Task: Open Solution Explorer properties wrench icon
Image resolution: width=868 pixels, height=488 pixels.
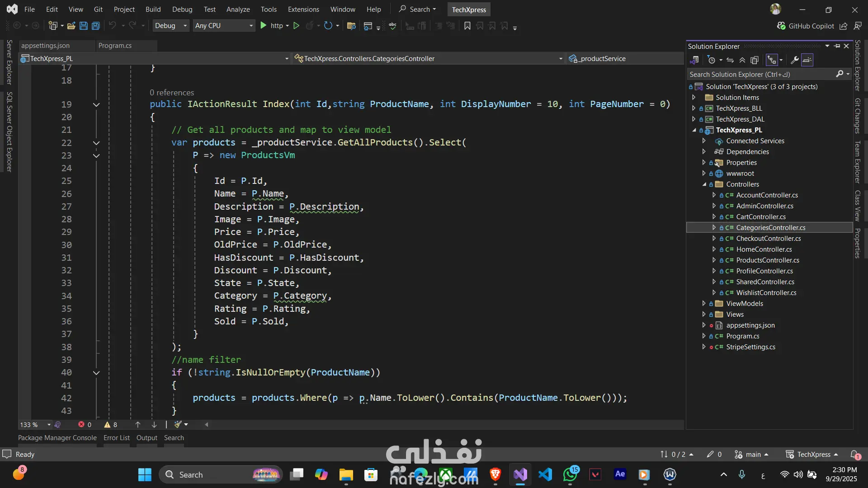Action: tap(794, 60)
